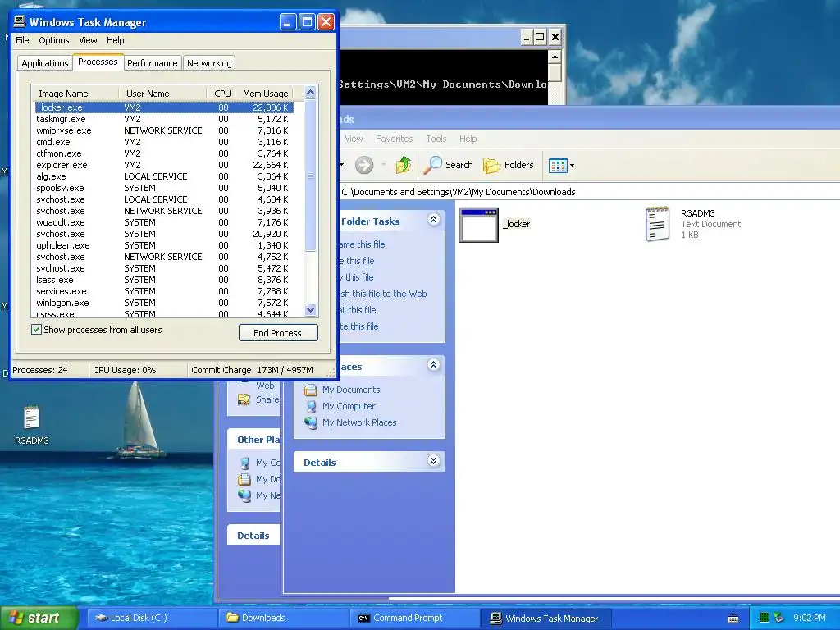Select _locker.exe process row
Screen dimensions: 840x630
(164, 107)
